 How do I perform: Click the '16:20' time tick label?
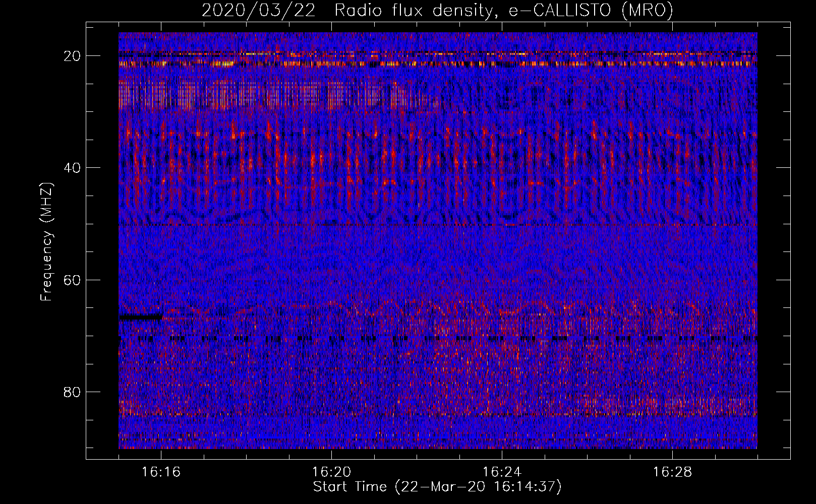coord(331,472)
